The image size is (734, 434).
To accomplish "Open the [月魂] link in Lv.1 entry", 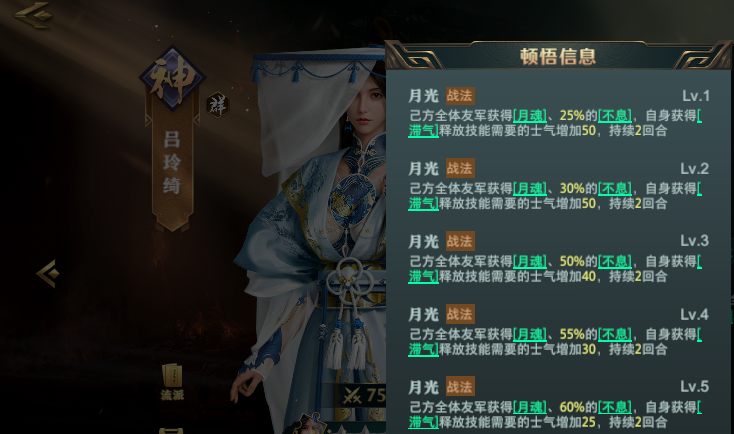I will point(530,116).
